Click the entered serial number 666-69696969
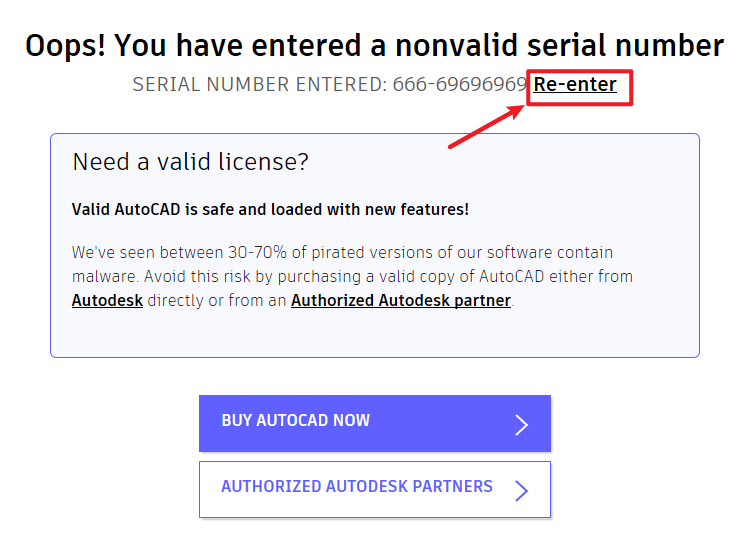This screenshot has width=746, height=555. tap(459, 85)
